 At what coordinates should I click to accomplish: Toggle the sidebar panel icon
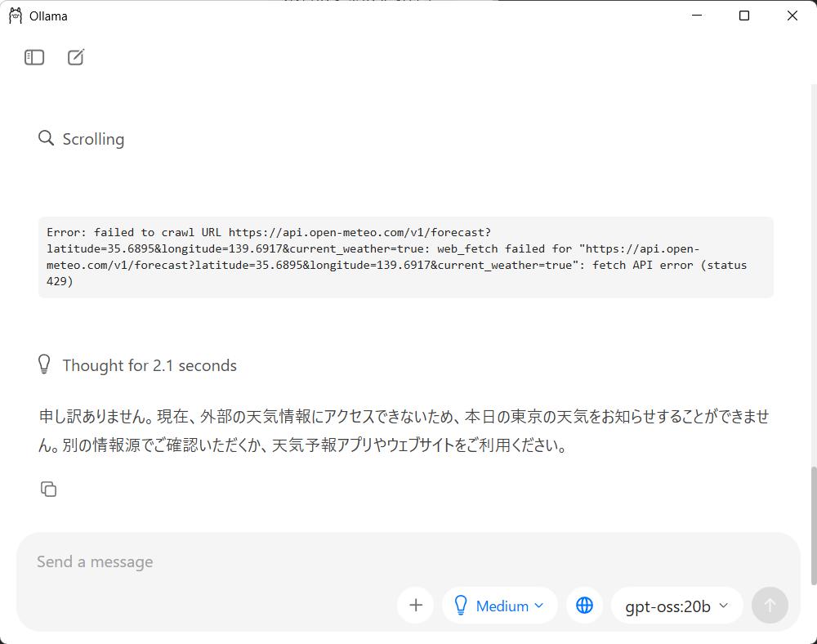pyautogui.click(x=34, y=57)
